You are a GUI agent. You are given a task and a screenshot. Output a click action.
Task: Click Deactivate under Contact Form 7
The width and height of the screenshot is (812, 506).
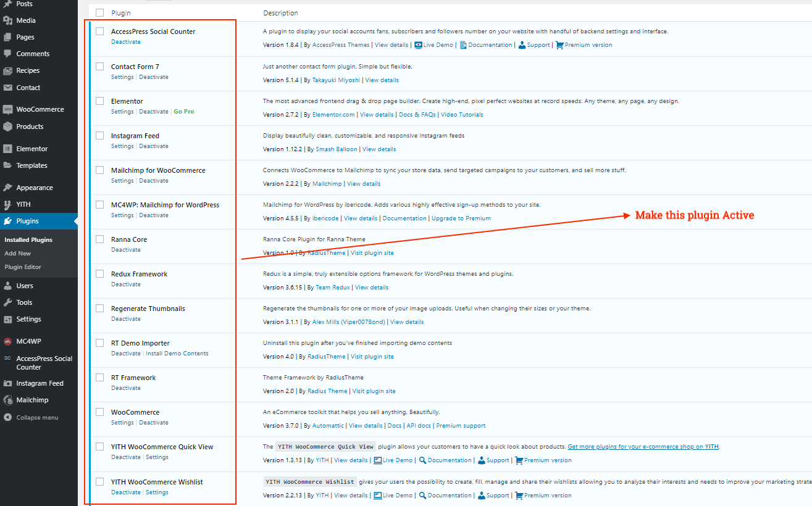click(x=154, y=77)
